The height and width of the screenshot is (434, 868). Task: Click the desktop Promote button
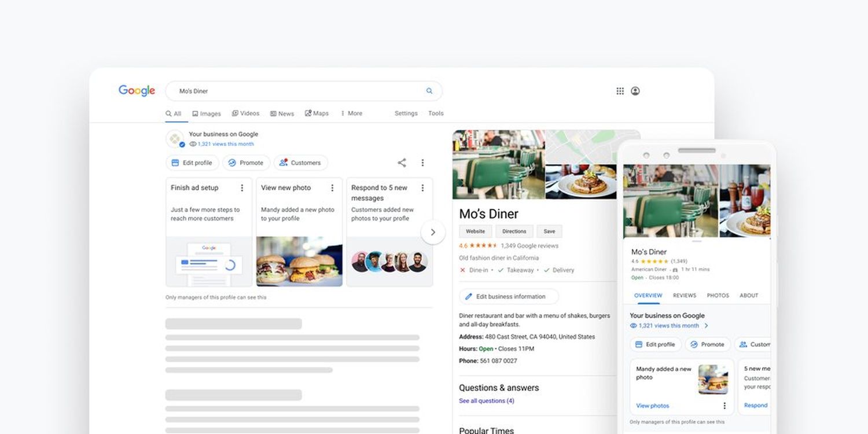click(246, 163)
